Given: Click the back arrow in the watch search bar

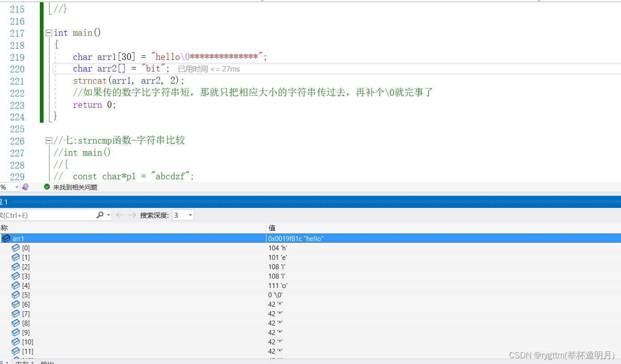Looking at the screenshot, I should (120, 215).
